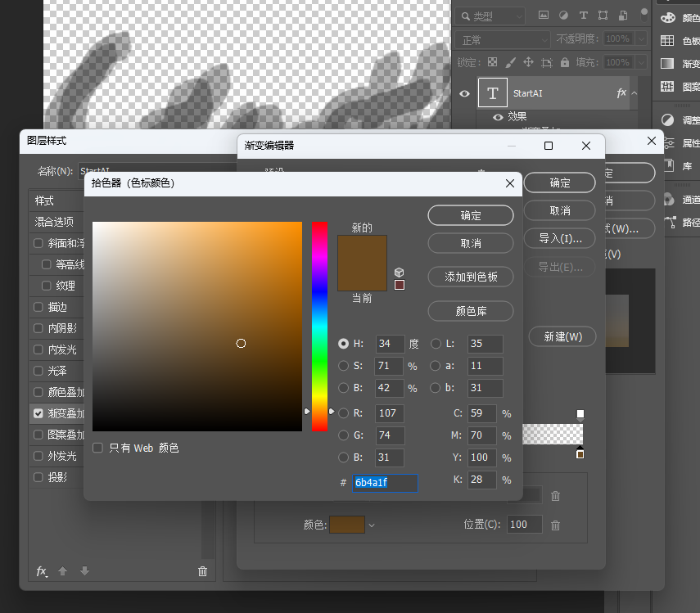The height and width of the screenshot is (613, 700).
Task: Lock transparent pixels with the checkerboard icon
Action: click(x=492, y=62)
